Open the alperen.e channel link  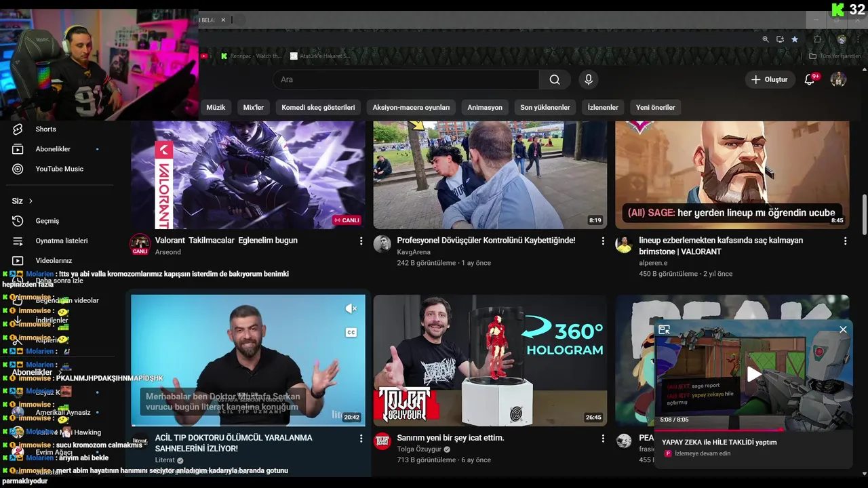(x=653, y=263)
